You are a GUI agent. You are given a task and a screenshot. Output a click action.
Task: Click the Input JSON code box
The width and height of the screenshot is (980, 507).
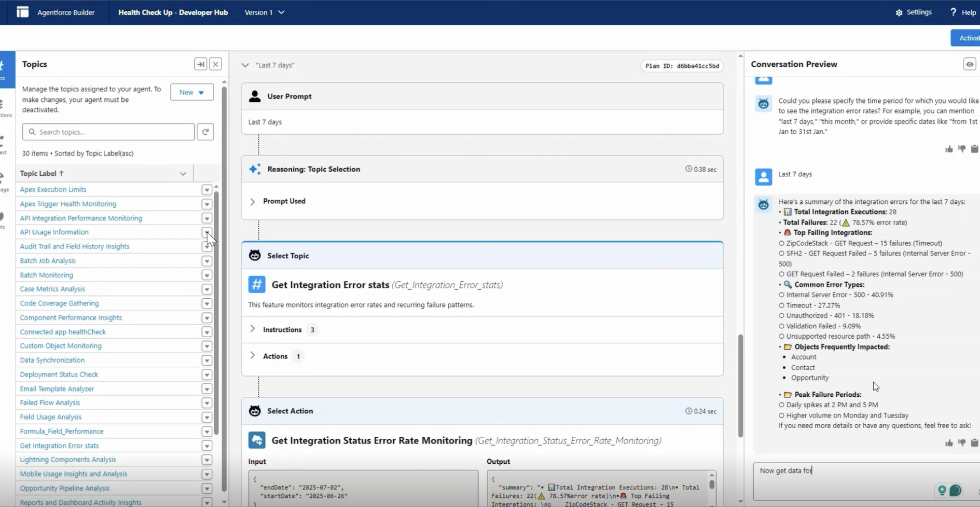point(363,488)
